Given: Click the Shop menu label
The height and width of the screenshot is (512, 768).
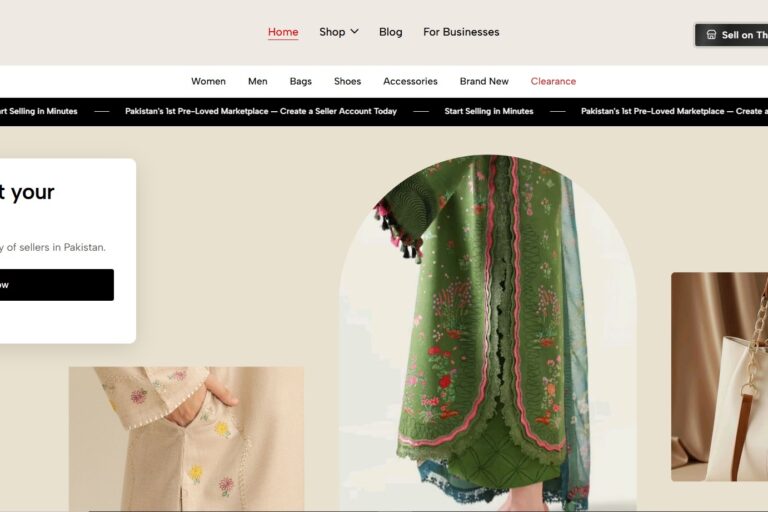Looking at the screenshot, I should coord(332,32).
